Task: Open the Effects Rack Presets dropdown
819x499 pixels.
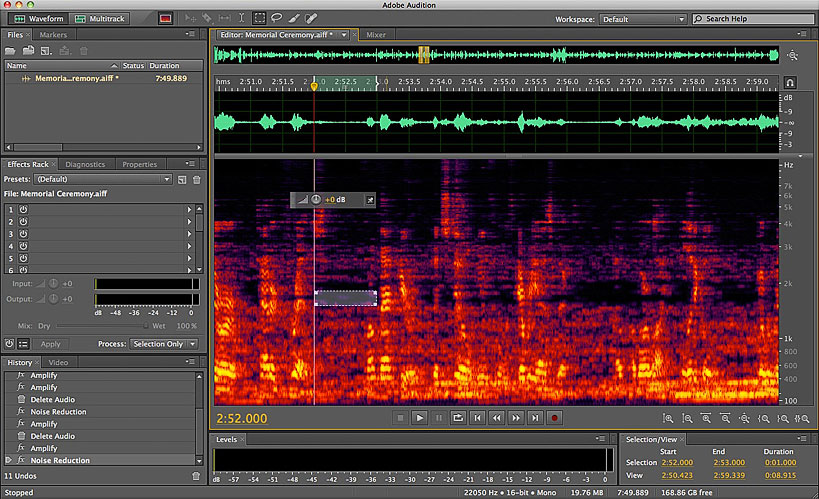Action: click(103, 179)
